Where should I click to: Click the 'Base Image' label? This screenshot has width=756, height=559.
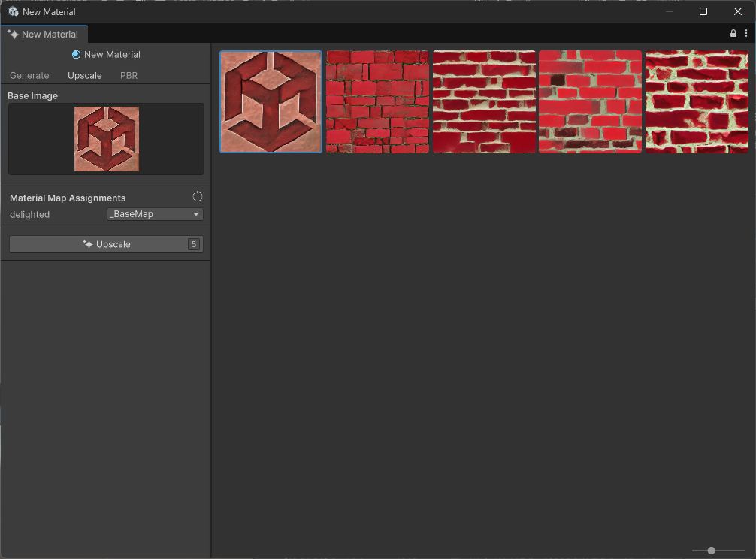point(32,96)
